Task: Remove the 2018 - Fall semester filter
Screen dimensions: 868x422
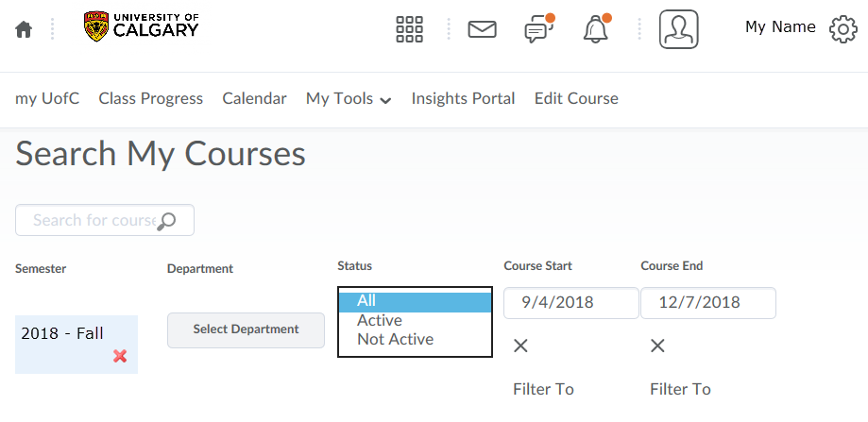Action: [x=120, y=356]
